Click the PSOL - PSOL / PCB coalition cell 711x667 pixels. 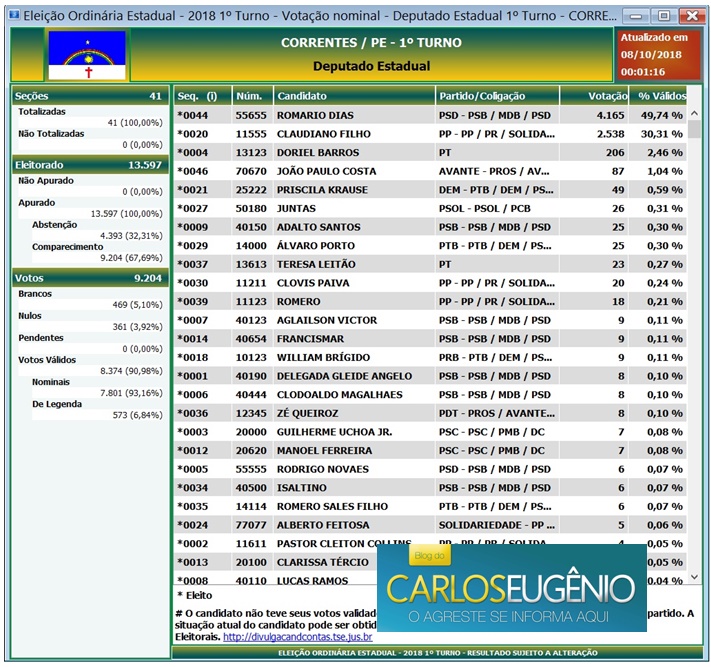[x=497, y=208]
